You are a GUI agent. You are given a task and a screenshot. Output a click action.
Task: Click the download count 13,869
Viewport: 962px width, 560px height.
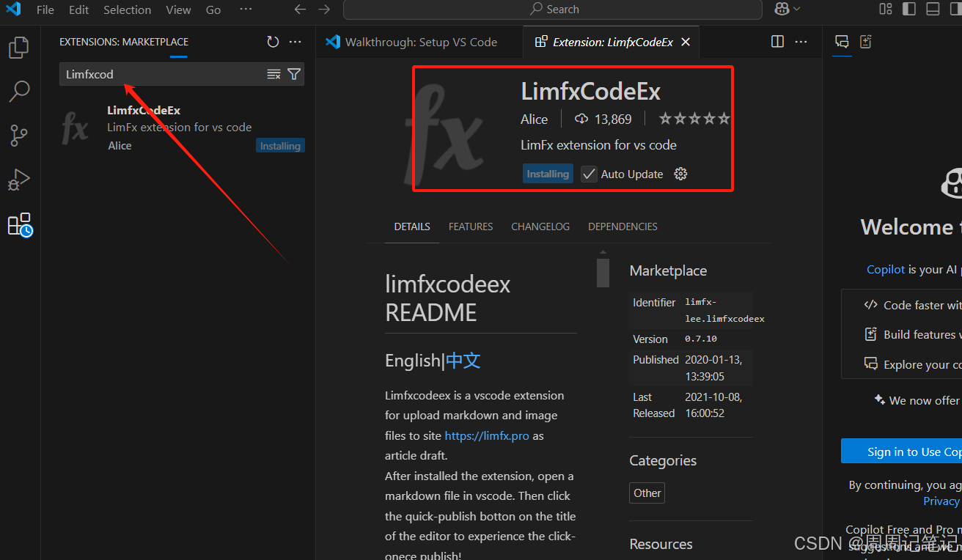(603, 119)
